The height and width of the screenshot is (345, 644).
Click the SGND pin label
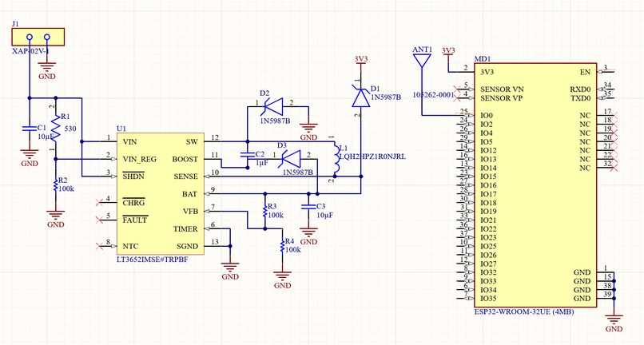point(187,247)
